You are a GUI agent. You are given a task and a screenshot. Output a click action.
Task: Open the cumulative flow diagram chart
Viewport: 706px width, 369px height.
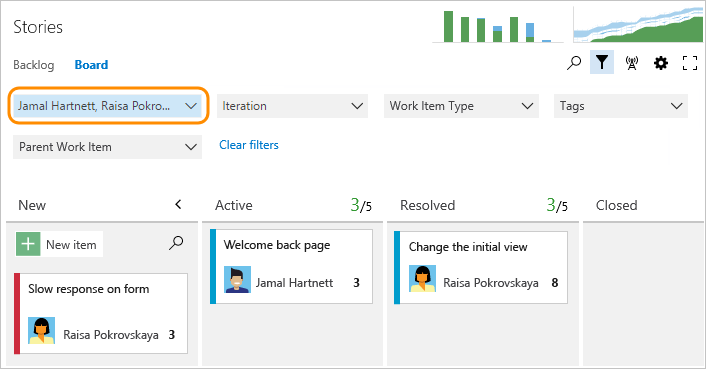point(638,25)
